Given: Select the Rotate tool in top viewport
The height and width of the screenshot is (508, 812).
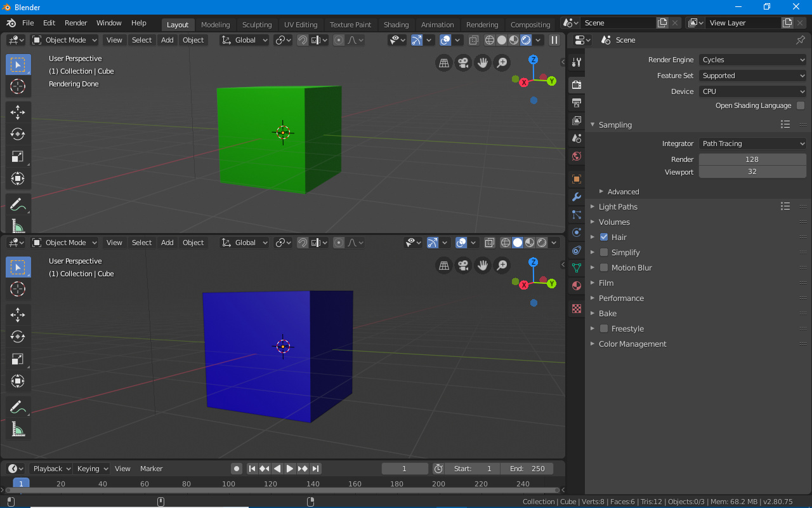Looking at the screenshot, I should click(18, 134).
